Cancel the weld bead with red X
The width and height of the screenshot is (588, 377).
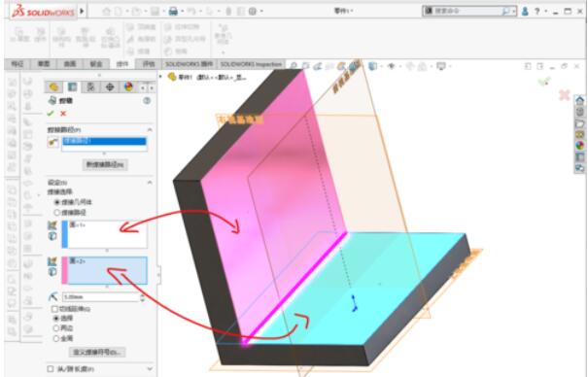point(63,113)
